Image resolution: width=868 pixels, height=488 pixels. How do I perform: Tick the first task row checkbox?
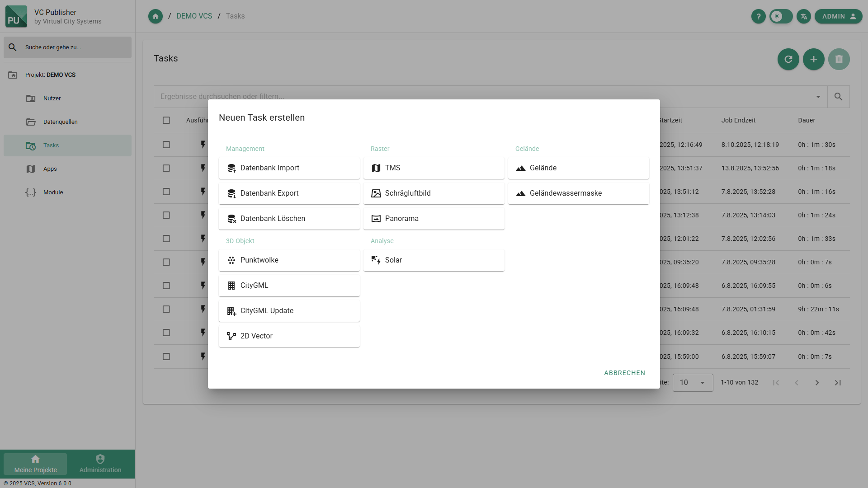[x=166, y=145]
